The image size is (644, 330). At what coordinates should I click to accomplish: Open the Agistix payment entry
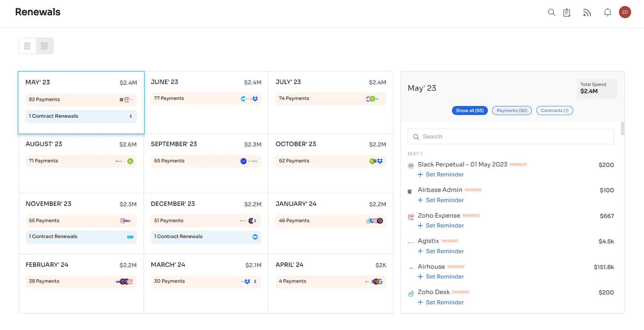[428, 241]
